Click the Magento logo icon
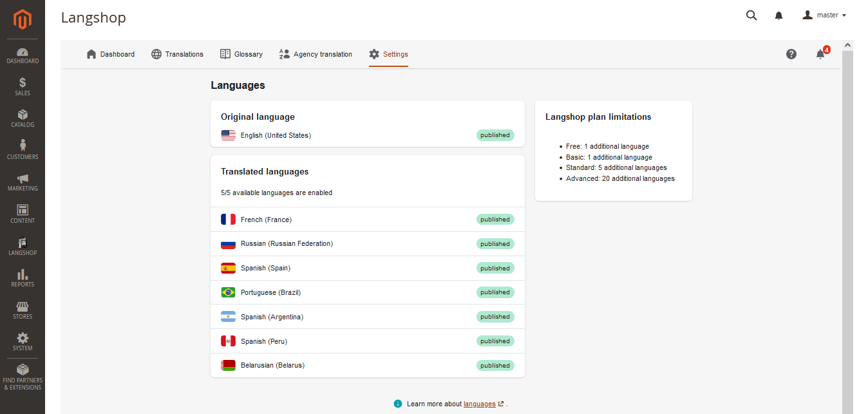The width and height of the screenshot is (868, 414). [23, 19]
